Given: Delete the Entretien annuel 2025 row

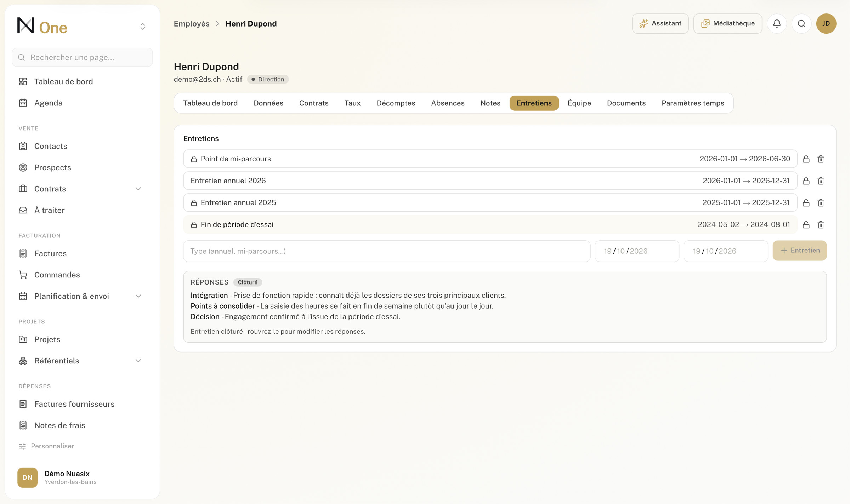Looking at the screenshot, I should [821, 203].
